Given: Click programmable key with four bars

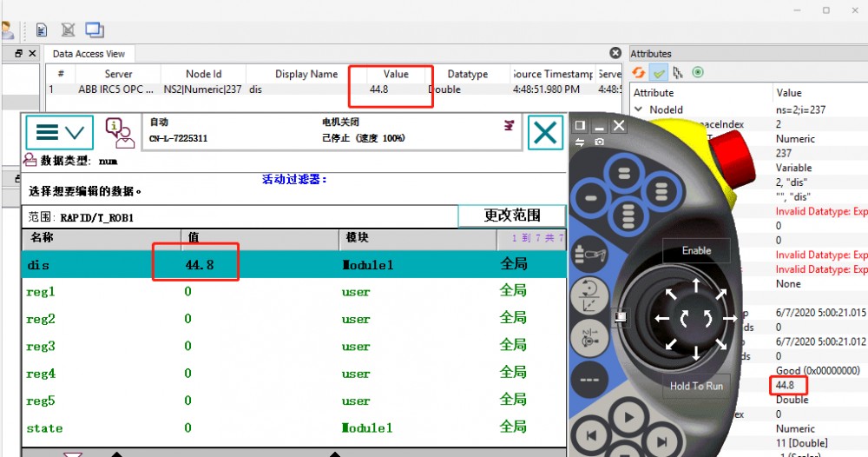Looking at the screenshot, I should click(x=628, y=215).
